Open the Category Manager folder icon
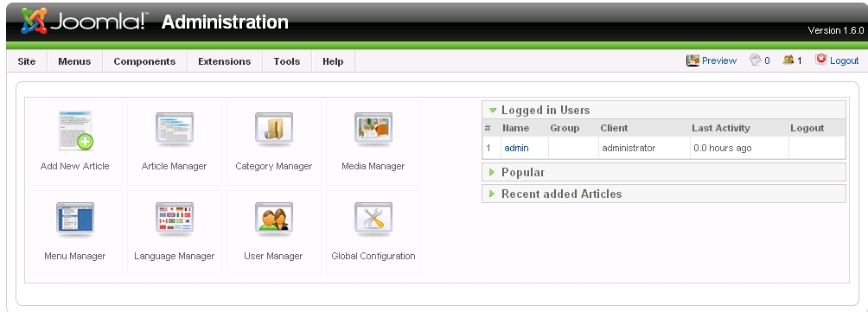 pos(274,130)
